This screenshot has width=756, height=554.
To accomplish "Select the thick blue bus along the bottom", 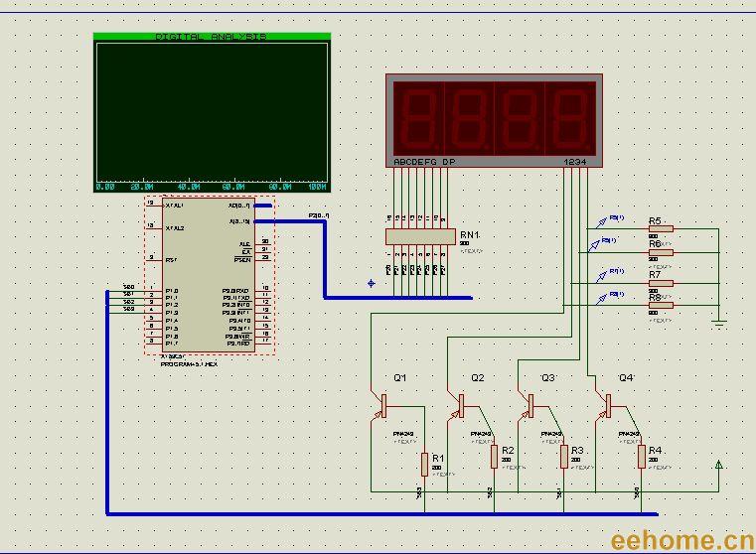I will 382,514.
